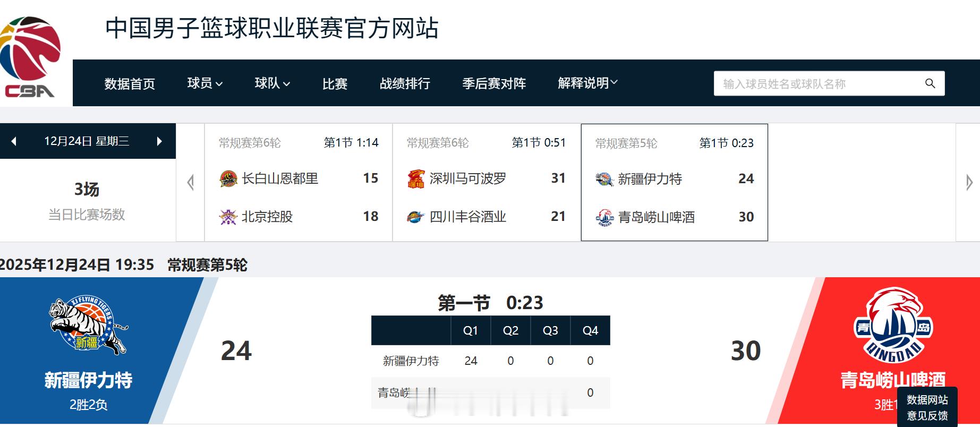Expand the 球员 dropdown menu

(204, 83)
